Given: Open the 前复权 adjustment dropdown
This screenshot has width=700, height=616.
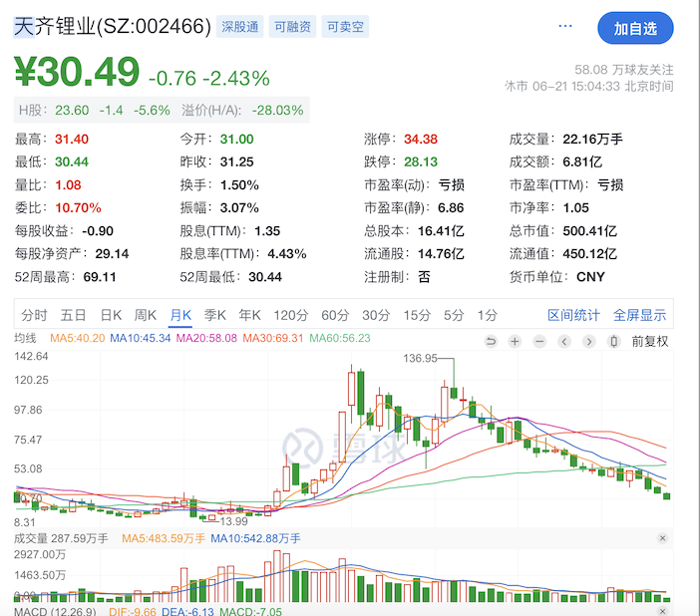Looking at the screenshot, I should pyautogui.click(x=649, y=342).
